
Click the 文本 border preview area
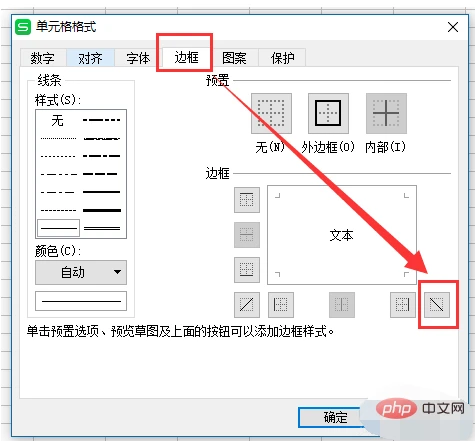point(342,235)
